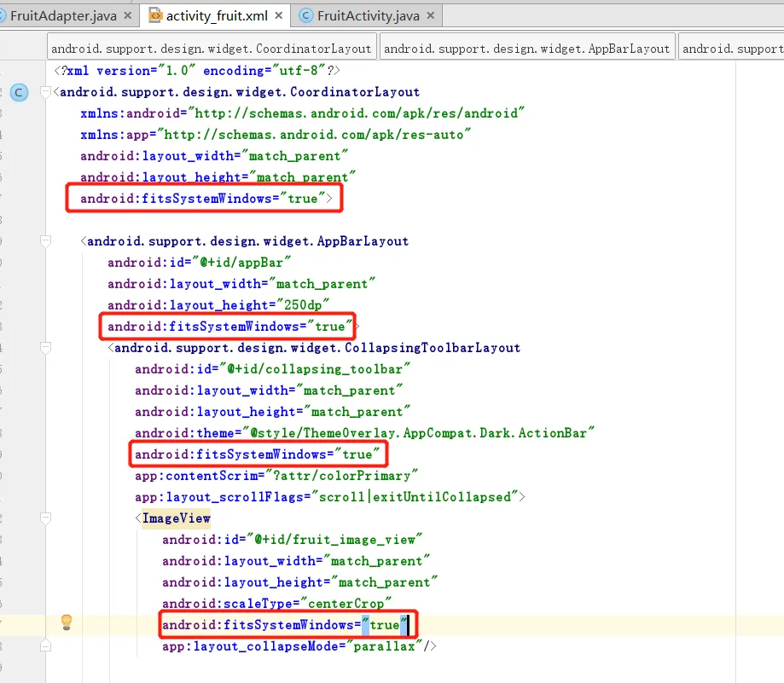
Task: Click the AppBarLayout opening tag in code
Action: 245,241
